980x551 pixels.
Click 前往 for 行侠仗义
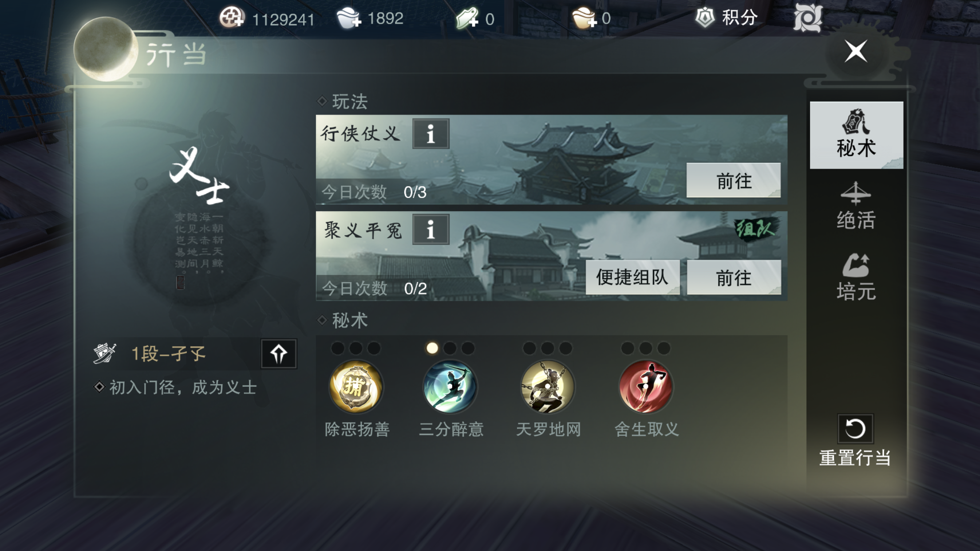point(734,180)
